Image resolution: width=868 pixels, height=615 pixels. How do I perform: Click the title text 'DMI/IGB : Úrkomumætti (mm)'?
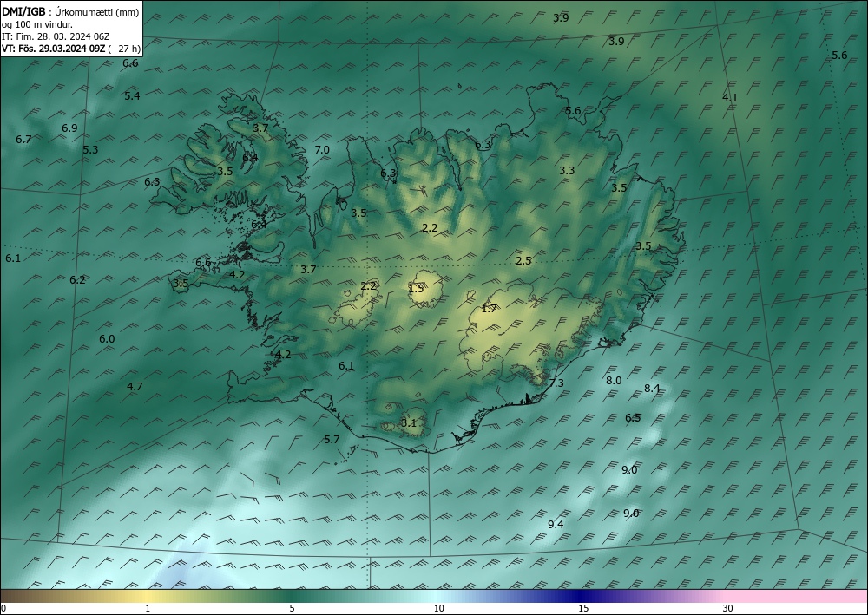coord(70,11)
